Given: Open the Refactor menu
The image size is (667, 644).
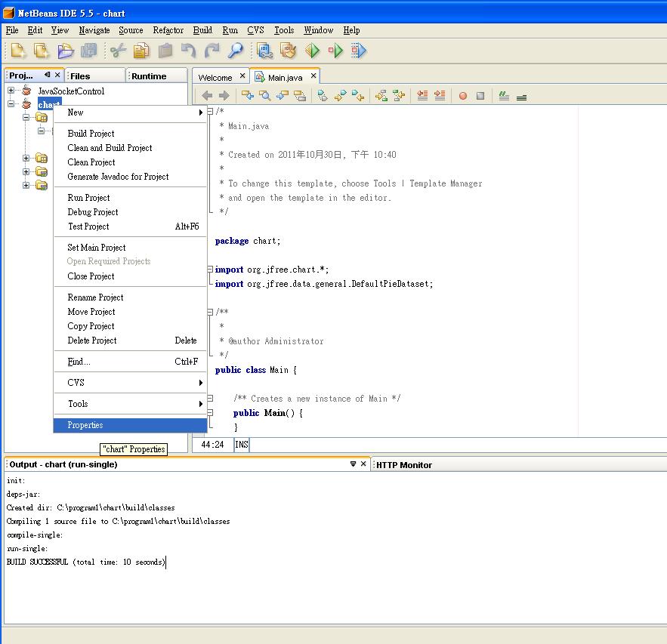Looking at the screenshot, I should tap(168, 30).
